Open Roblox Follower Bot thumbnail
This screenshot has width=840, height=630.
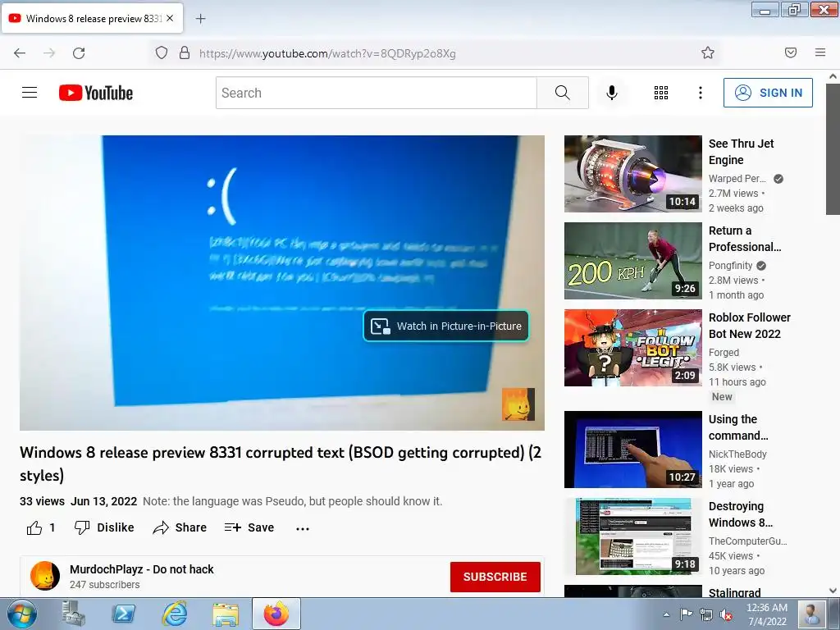[632, 347]
